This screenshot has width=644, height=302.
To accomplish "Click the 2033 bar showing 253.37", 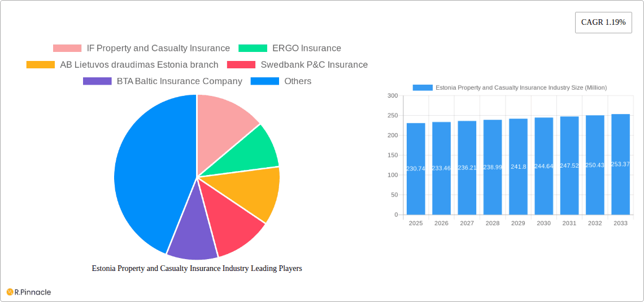I will point(621,164).
